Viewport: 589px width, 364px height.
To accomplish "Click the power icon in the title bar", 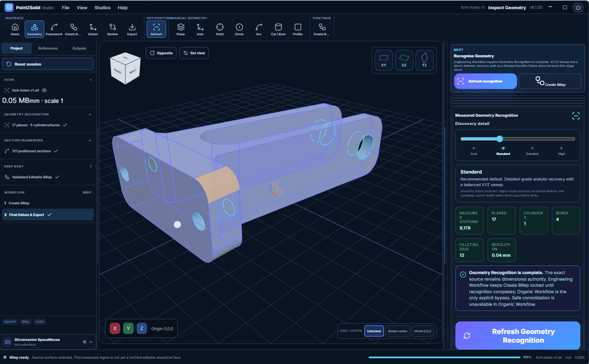I will [578, 7].
